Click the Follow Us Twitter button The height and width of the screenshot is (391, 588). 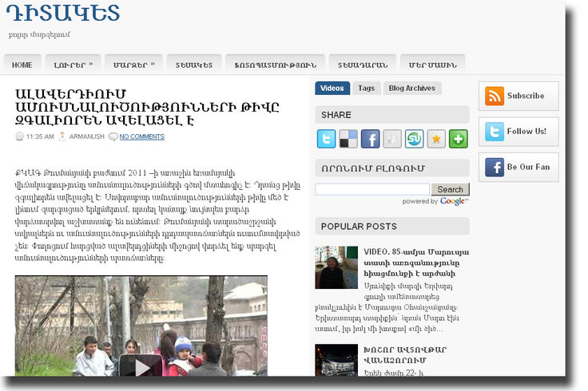(x=518, y=132)
